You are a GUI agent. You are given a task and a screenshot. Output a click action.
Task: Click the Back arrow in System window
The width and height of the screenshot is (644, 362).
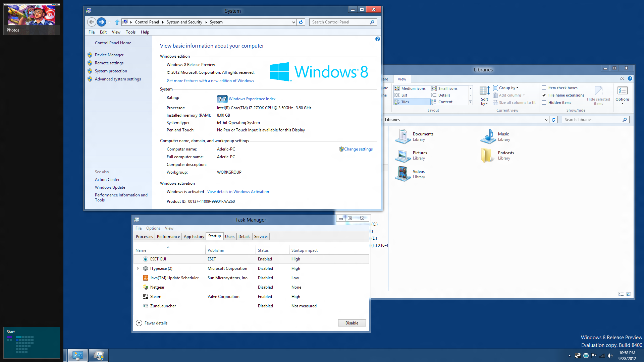click(92, 22)
